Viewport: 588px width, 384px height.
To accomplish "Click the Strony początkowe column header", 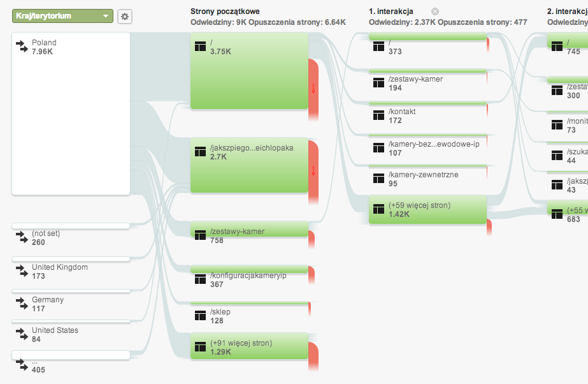I will click(x=225, y=11).
